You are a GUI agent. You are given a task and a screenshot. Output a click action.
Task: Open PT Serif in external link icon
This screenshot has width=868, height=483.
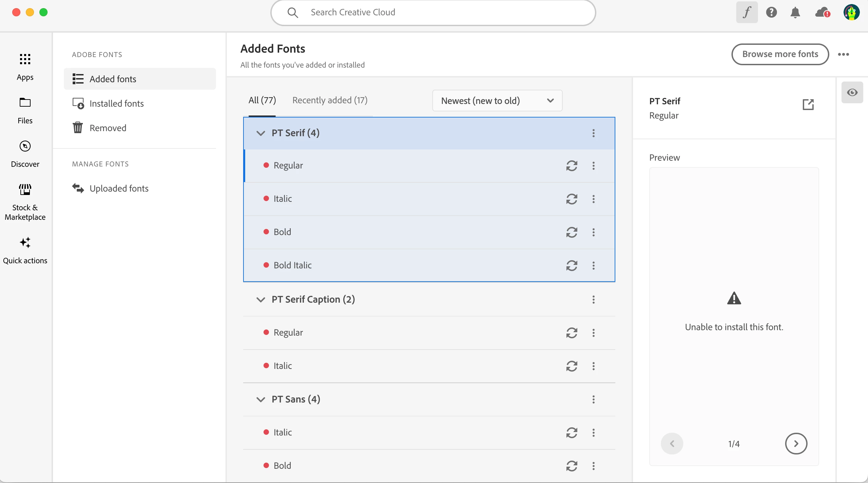pyautogui.click(x=808, y=105)
